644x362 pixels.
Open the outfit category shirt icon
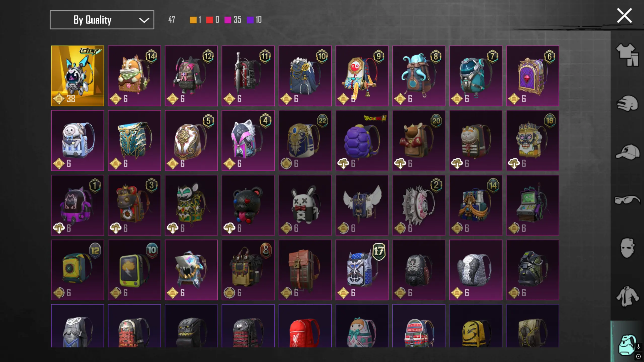tap(627, 55)
